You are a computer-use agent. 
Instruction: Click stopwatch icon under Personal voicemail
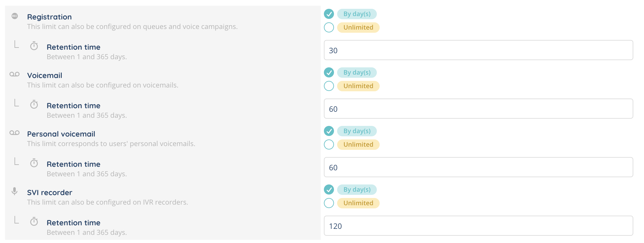(34, 163)
